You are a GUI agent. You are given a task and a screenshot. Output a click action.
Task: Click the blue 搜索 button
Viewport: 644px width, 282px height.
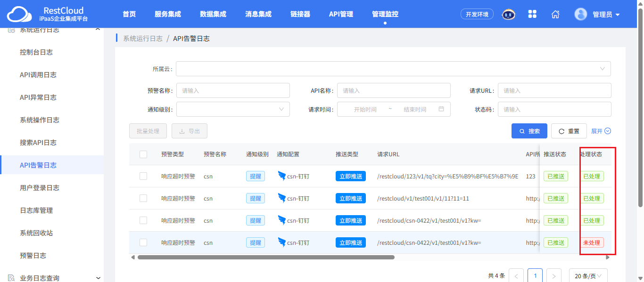coord(529,131)
